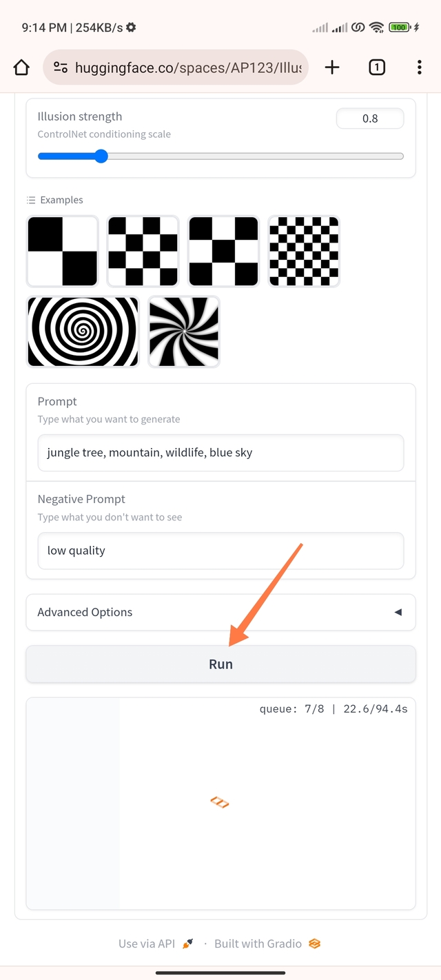Focus the Illusion strength number field
The width and height of the screenshot is (441, 980).
pos(370,119)
